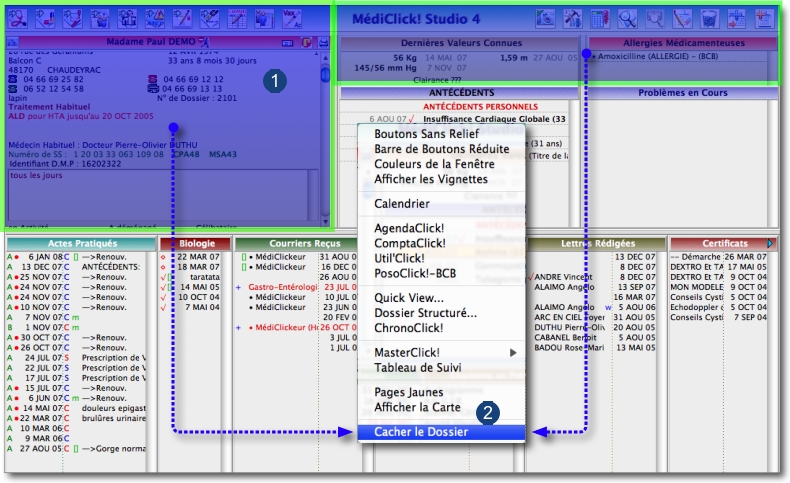The image size is (790, 483).
Task: Click the dimmed magnifier icon
Action: [x=654, y=19]
